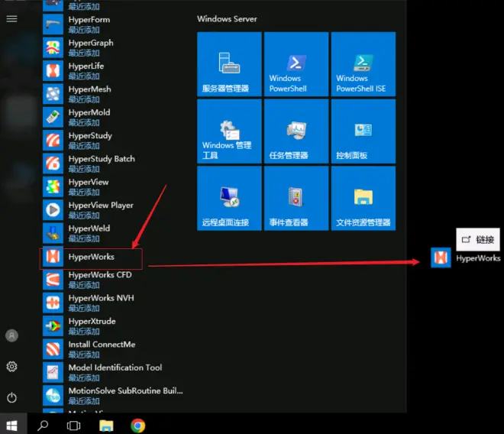Open the 远程桌面连接 tile
This screenshot has width=504, height=434.
(229, 198)
